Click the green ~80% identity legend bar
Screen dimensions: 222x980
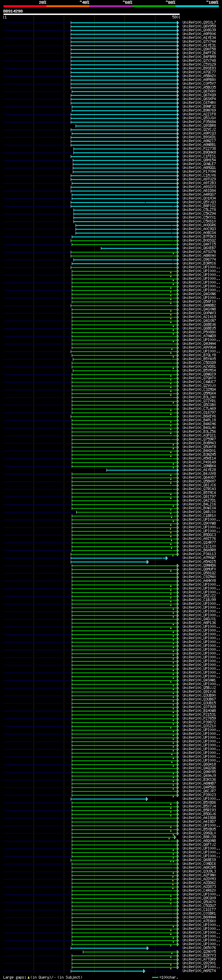(154, 6)
